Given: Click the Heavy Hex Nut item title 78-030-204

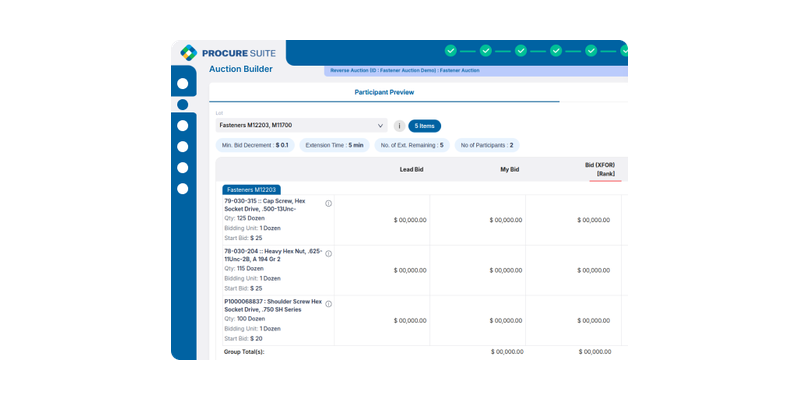Looking at the screenshot, I should [x=273, y=255].
